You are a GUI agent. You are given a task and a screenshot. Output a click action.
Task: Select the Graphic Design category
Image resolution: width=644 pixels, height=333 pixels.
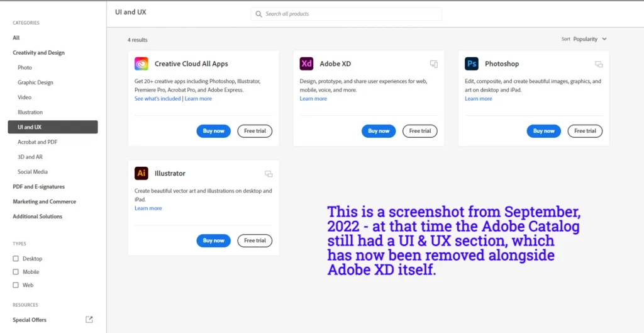click(35, 82)
